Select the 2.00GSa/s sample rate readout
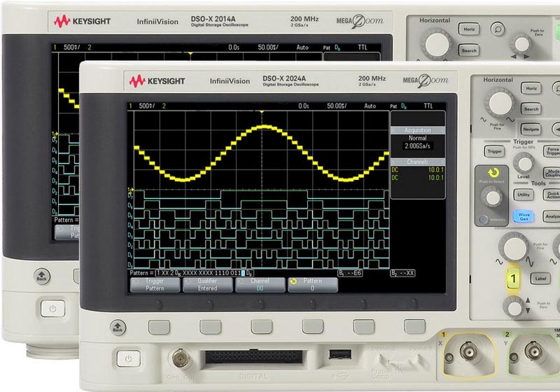 417,146
